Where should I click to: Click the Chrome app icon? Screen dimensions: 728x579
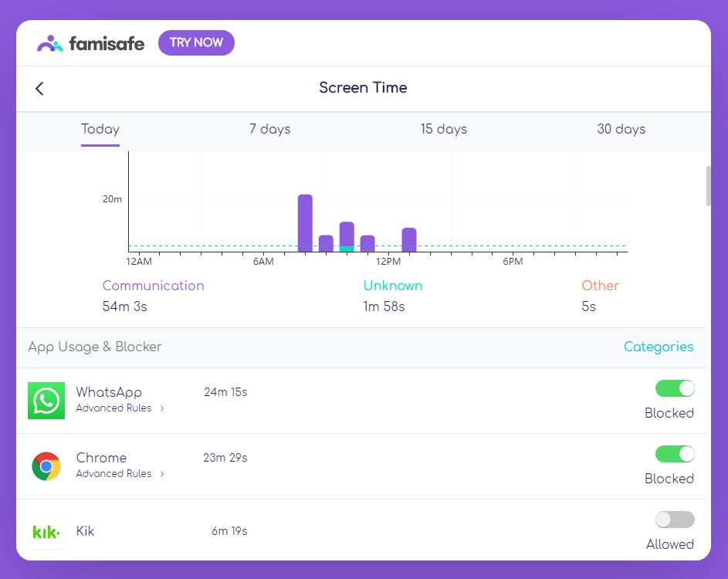click(46, 466)
